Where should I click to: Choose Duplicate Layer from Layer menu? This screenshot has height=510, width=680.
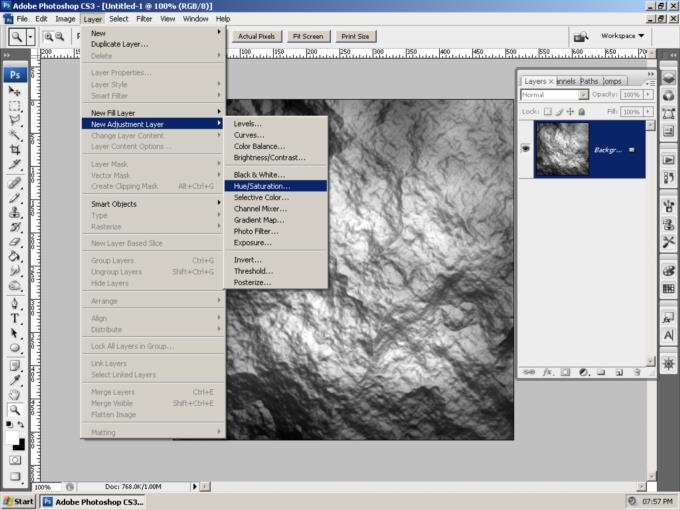(154, 44)
